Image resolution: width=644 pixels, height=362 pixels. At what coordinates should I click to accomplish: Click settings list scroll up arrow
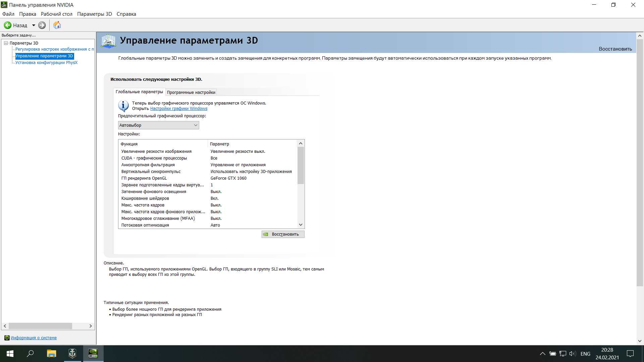[301, 143]
